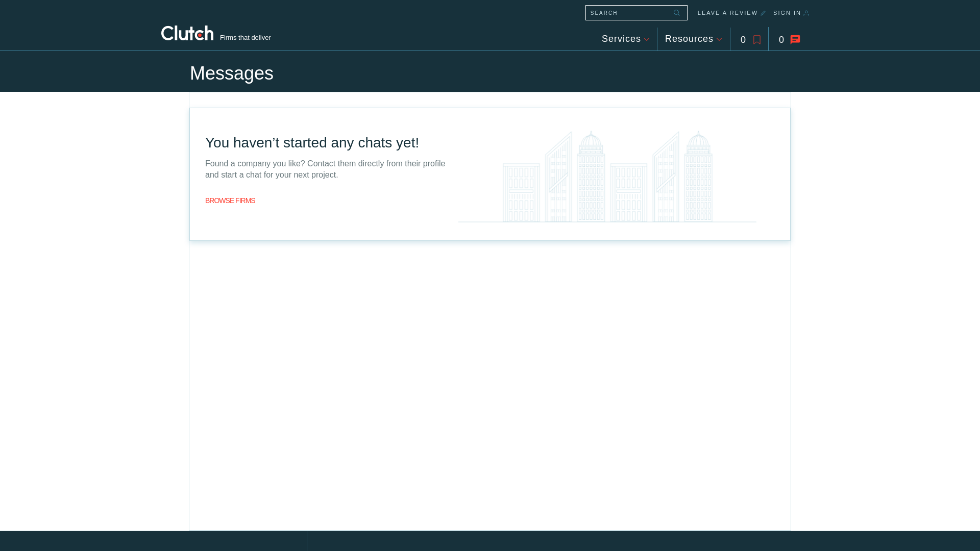Click the Browse Firms link
The width and height of the screenshot is (980, 551).
pos(230,201)
